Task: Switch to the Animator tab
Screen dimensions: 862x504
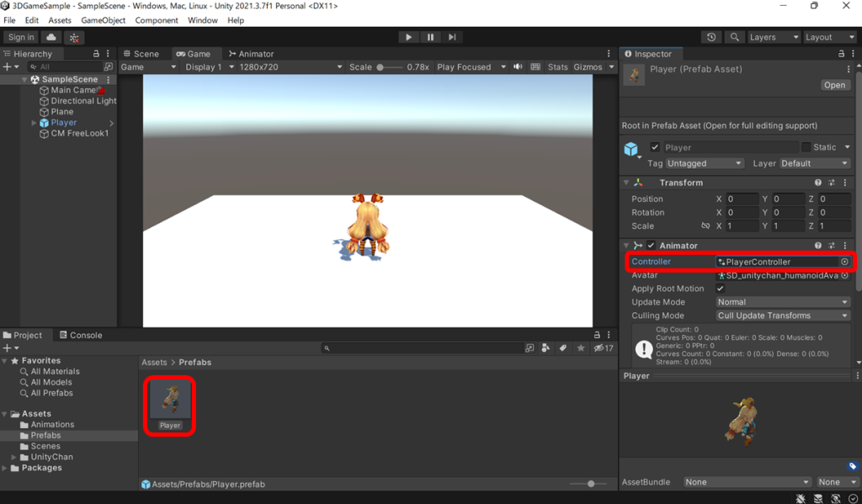Action: pyautogui.click(x=251, y=54)
